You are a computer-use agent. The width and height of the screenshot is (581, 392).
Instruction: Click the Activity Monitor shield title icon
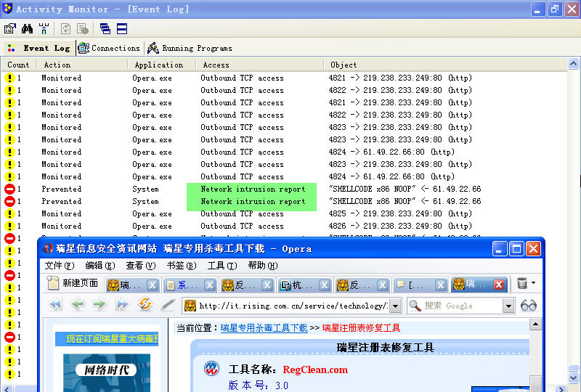(x=7, y=8)
